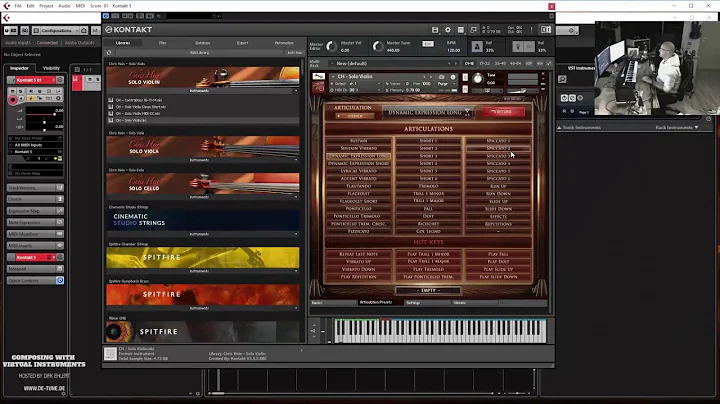Open the Purge dropdown on Solo Violin

click(444, 84)
